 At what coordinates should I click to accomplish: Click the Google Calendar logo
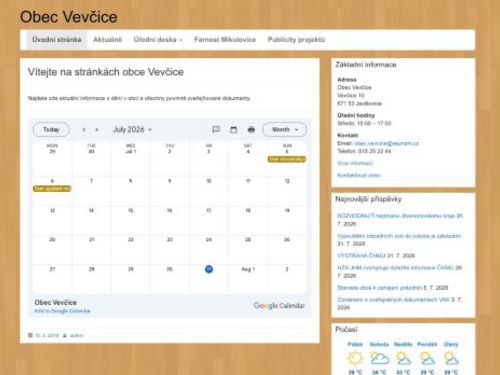click(x=279, y=306)
